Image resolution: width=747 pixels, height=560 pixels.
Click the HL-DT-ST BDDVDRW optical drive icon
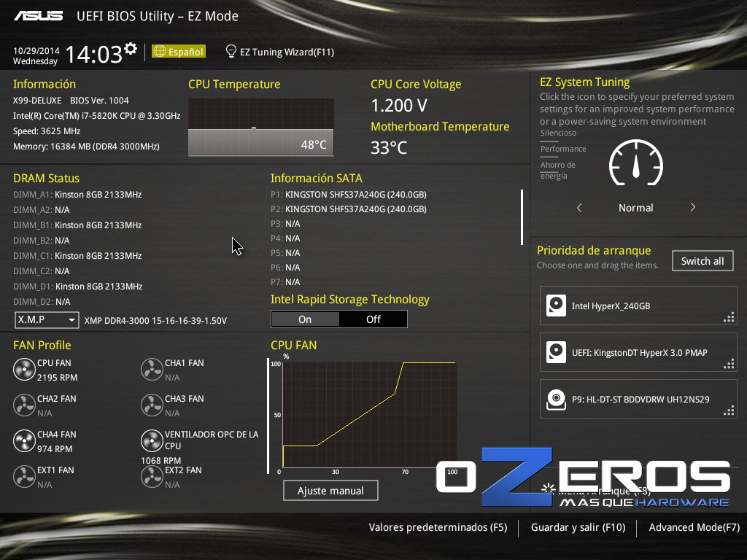[x=556, y=399]
